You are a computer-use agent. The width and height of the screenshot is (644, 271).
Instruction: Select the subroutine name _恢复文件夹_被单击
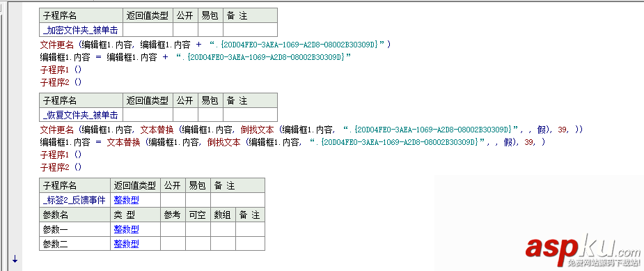pos(81,115)
